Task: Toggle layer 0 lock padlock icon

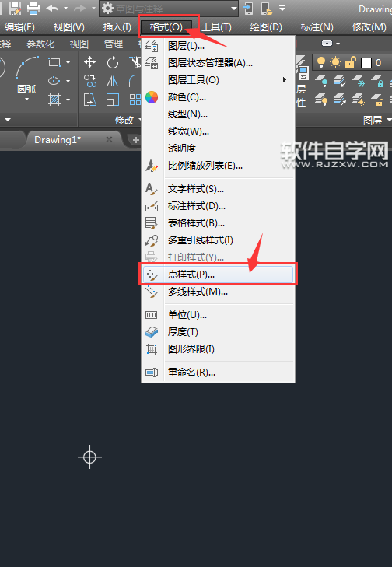Action: tap(351, 62)
